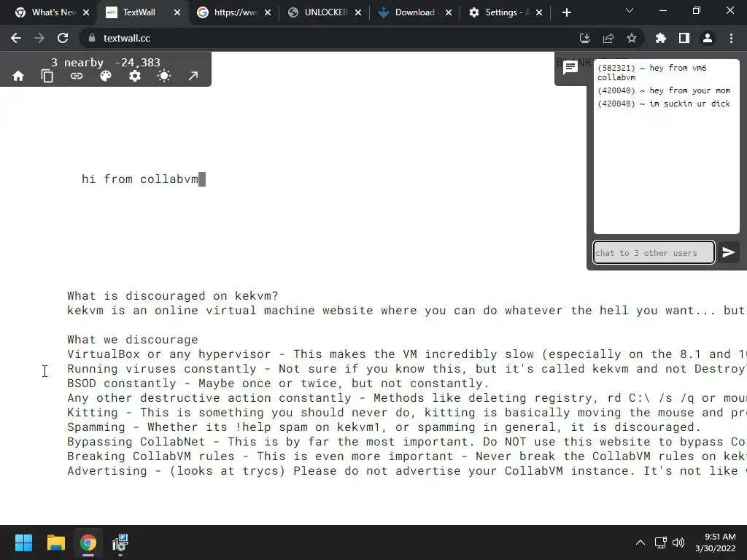Open the color palette icon
Viewport: 747px width, 560px height.
click(x=105, y=76)
